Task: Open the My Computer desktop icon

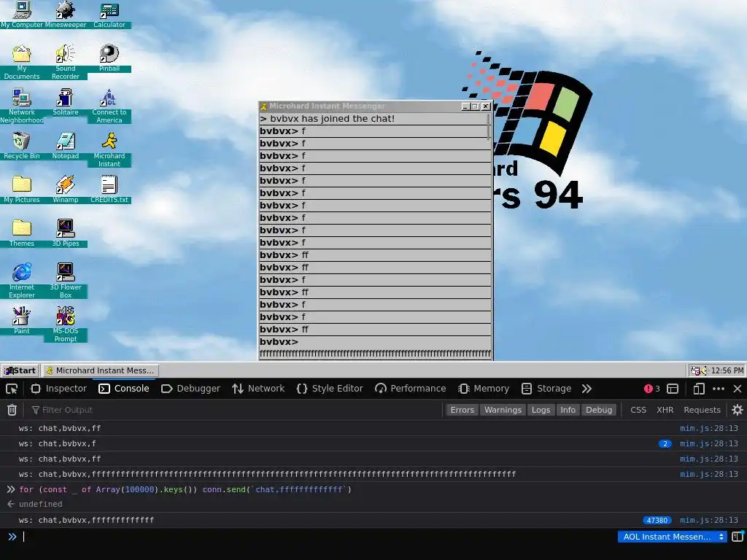Action: pyautogui.click(x=22, y=15)
